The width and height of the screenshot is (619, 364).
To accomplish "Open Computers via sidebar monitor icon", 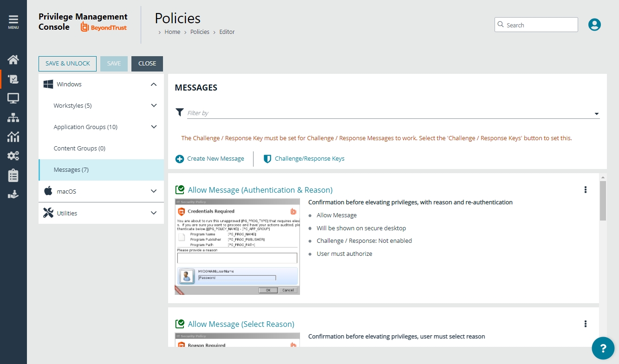I will click(13, 98).
